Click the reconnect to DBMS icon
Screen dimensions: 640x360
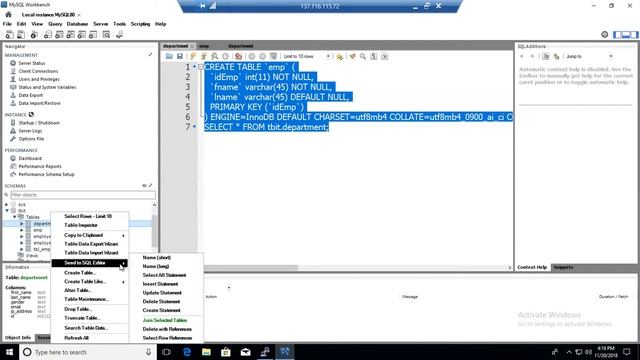tap(120, 35)
